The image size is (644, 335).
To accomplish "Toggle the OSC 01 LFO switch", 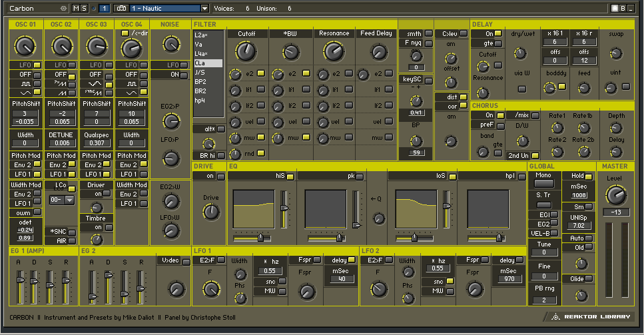I will (37, 65).
